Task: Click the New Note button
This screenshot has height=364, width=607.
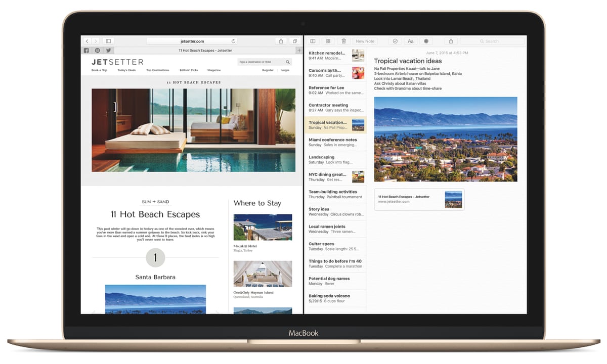Action: [365, 41]
